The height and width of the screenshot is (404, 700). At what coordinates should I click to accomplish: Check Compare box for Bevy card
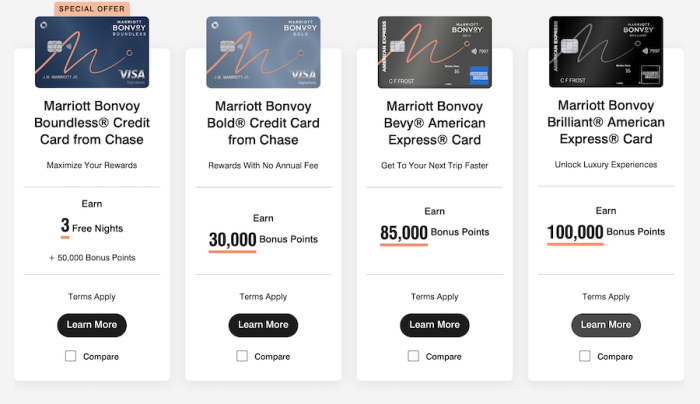point(414,356)
